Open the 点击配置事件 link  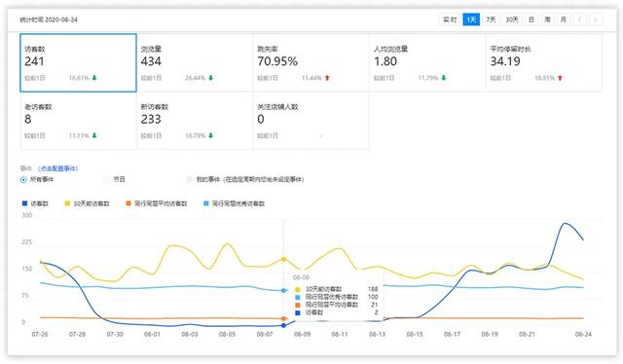(x=58, y=168)
